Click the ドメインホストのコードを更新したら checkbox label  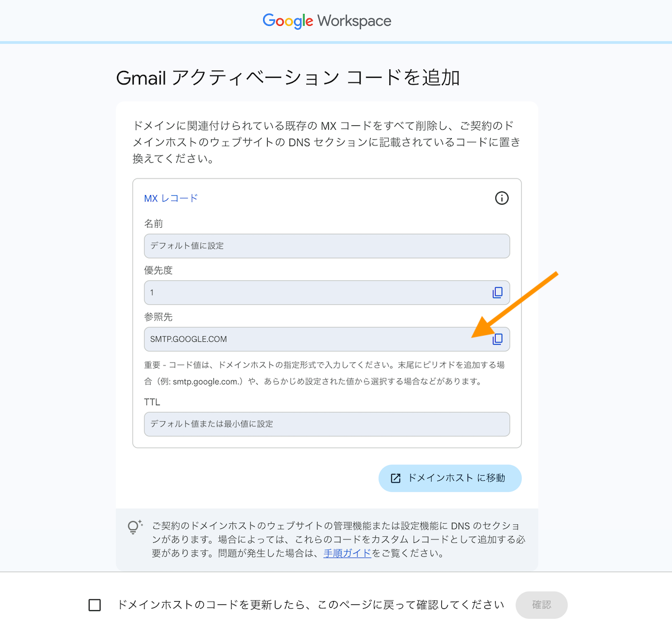tap(311, 605)
